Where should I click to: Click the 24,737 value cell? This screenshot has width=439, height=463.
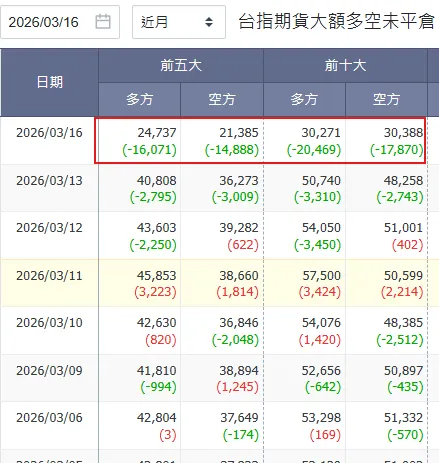click(x=139, y=140)
